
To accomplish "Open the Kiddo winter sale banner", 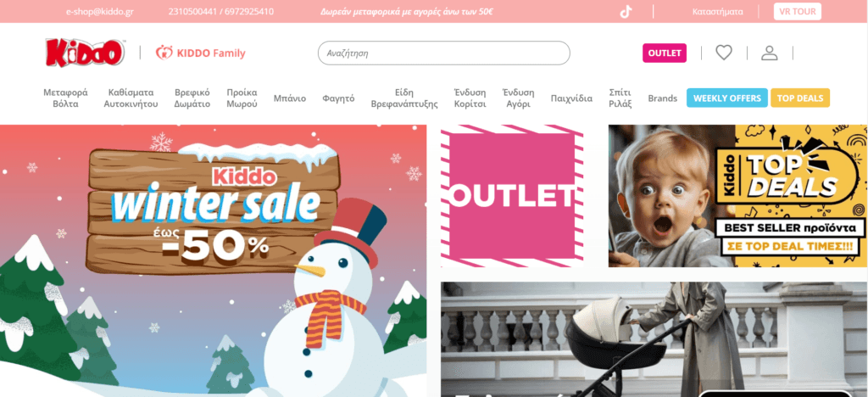I will pyautogui.click(x=213, y=260).
